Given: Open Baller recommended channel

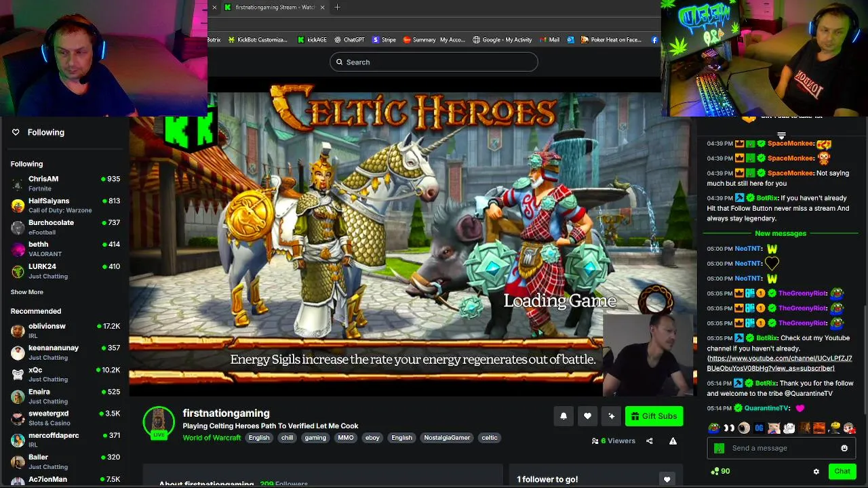Looking at the screenshot, I should 65,462.
